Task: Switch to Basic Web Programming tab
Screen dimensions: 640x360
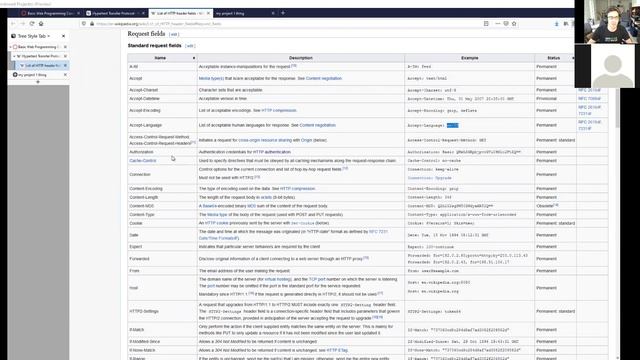Action: pyautogui.click(x=51, y=13)
